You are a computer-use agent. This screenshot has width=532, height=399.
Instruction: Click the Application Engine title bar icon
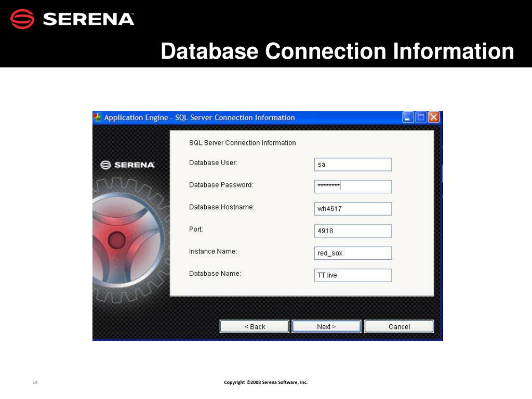point(98,117)
